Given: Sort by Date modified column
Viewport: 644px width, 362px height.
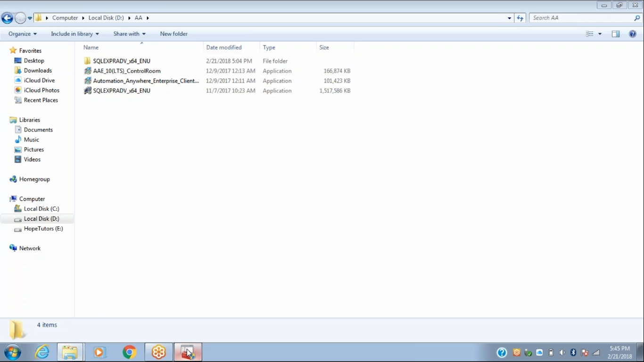Looking at the screenshot, I should click(x=231, y=48).
